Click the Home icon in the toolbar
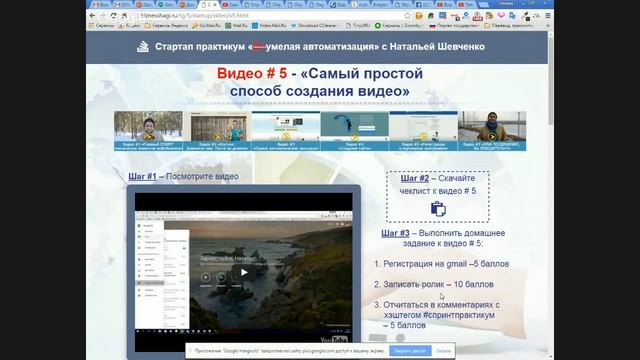Screen dimensions: 640x360 point(124,16)
